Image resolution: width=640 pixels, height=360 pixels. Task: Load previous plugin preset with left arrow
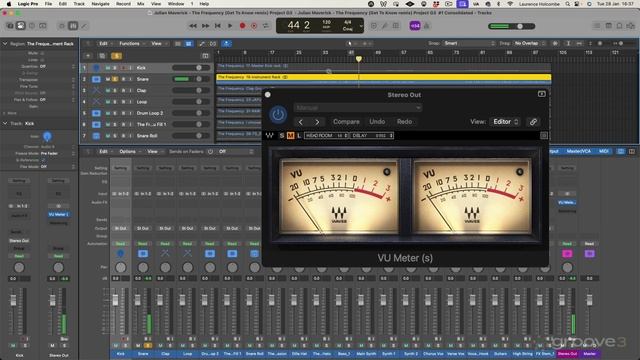coord(301,122)
